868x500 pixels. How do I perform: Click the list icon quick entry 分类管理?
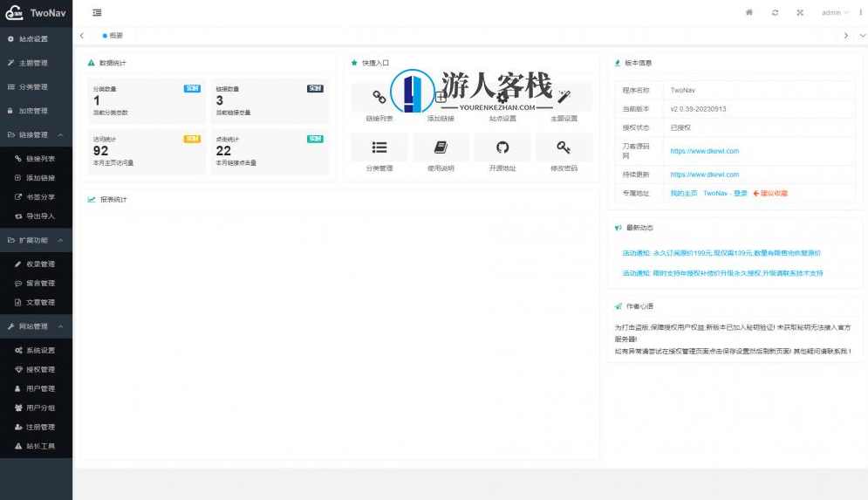tap(379, 147)
